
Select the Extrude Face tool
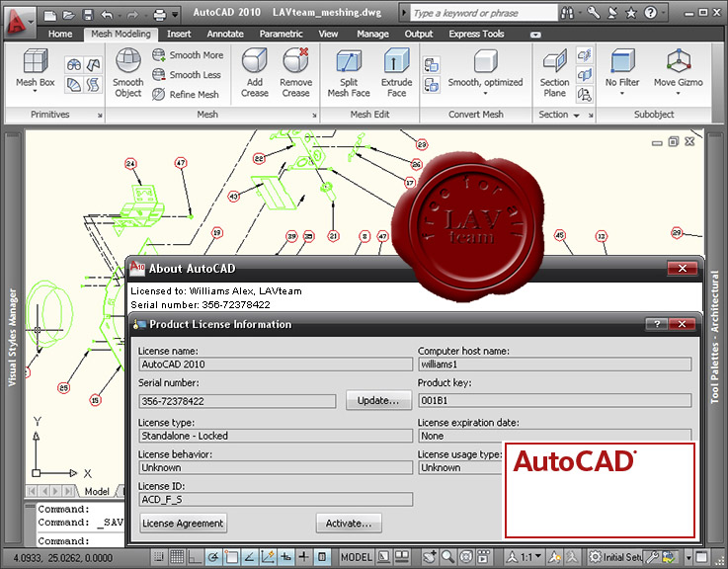[396, 72]
